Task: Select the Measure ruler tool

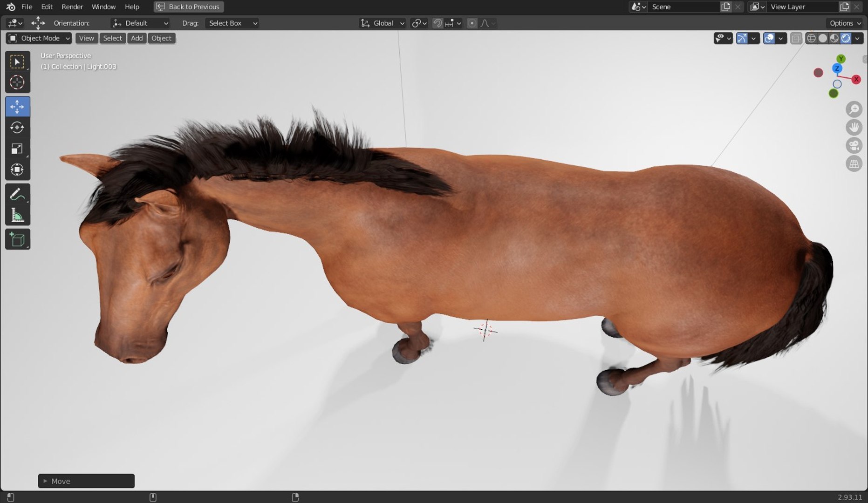Action: point(17,215)
